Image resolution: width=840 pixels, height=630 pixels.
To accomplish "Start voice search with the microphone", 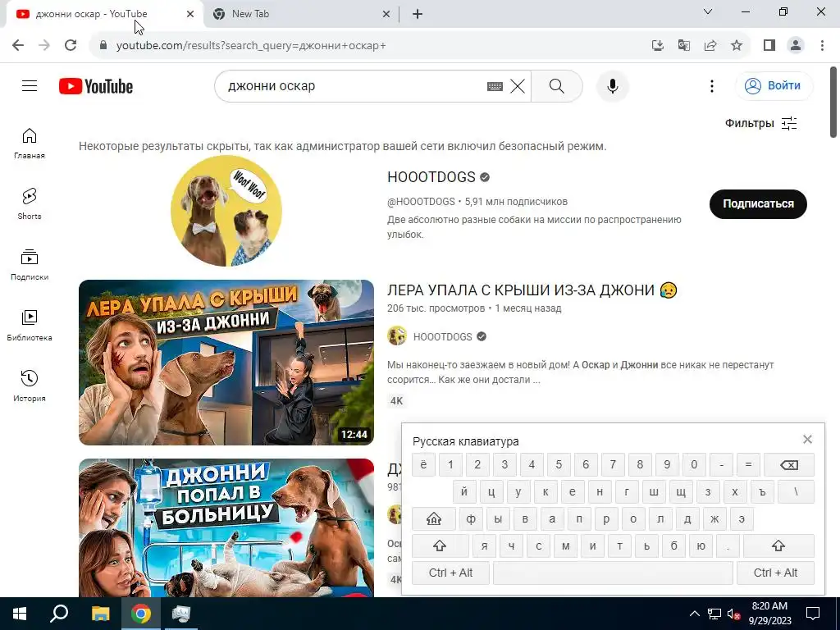I will pos(612,86).
